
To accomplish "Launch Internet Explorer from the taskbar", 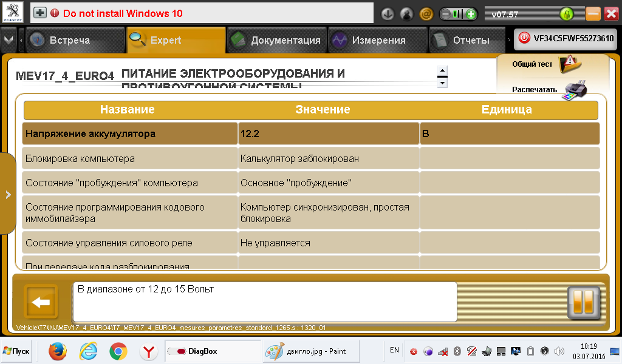I will (x=88, y=351).
